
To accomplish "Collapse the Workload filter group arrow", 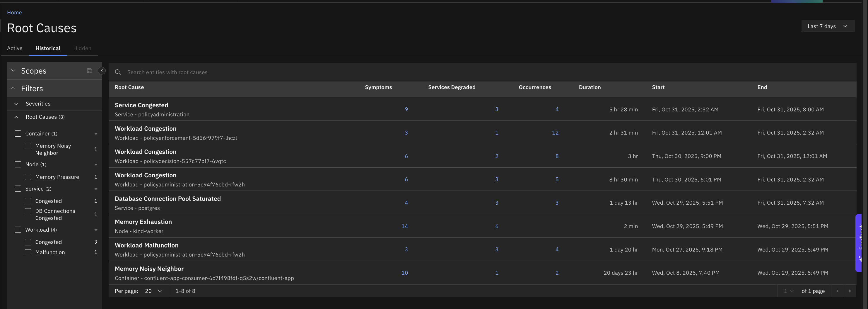I will [96, 230].
